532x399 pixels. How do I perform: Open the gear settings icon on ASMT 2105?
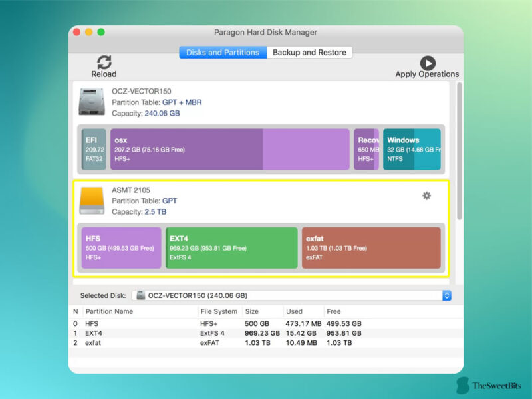(x=426, y=196)
